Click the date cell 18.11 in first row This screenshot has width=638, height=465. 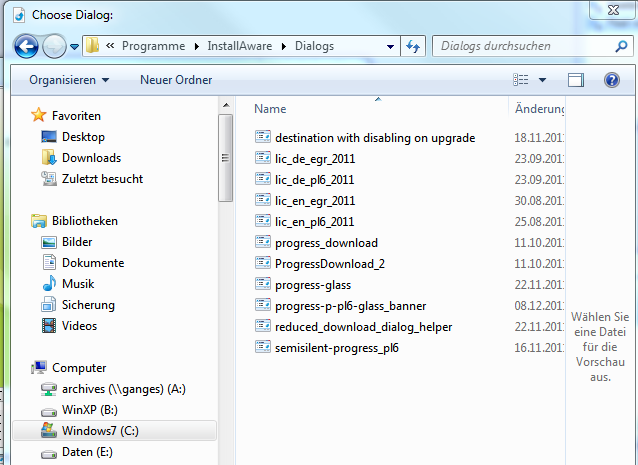[539, 138]
